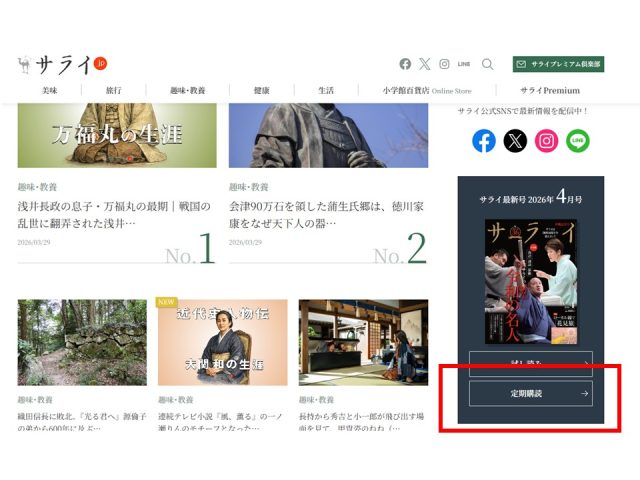Click the blue Facebook circle in sidebar
640x480 pixels.
(x=484, y=141)
